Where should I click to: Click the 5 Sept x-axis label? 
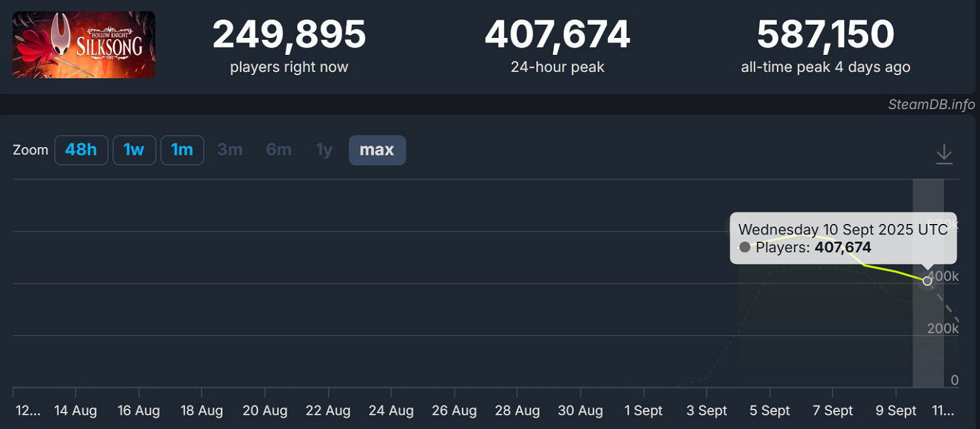pos(770,411)
